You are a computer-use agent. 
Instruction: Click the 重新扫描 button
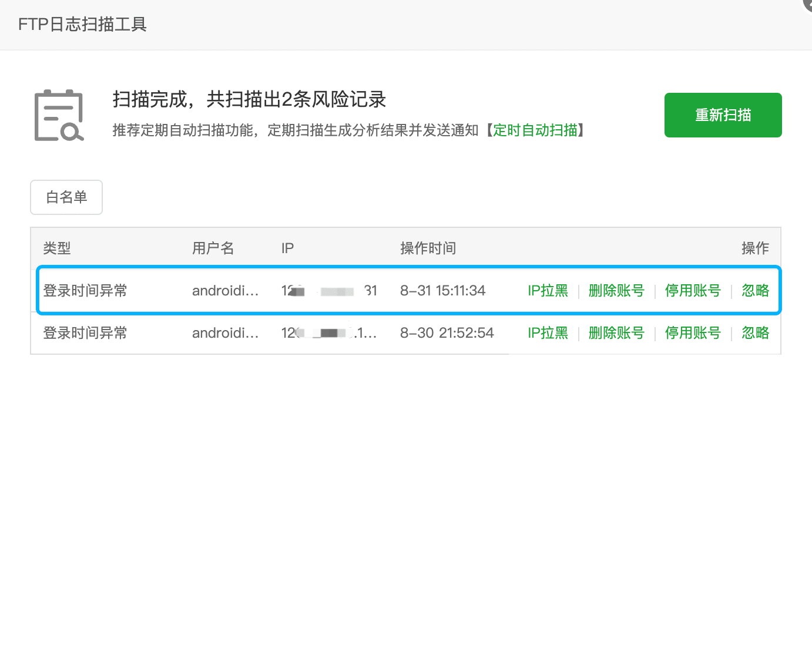pyautogui.click(x=723, y=115)
